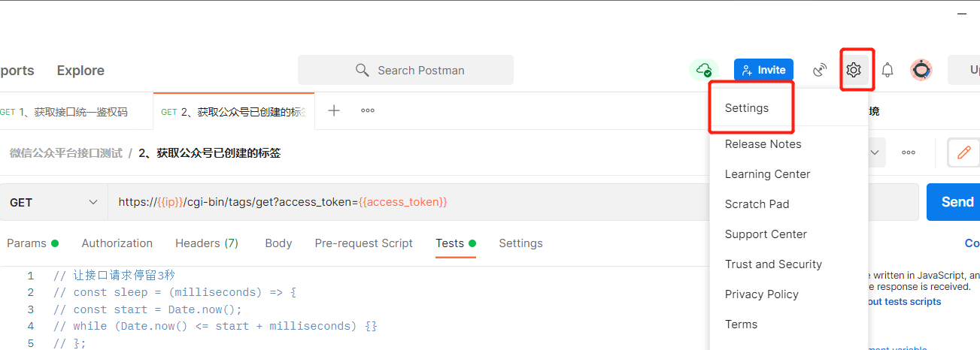This screenshot has height=350, width=980.
Task: Click the settings gear icon
Action: click(853, 70)
